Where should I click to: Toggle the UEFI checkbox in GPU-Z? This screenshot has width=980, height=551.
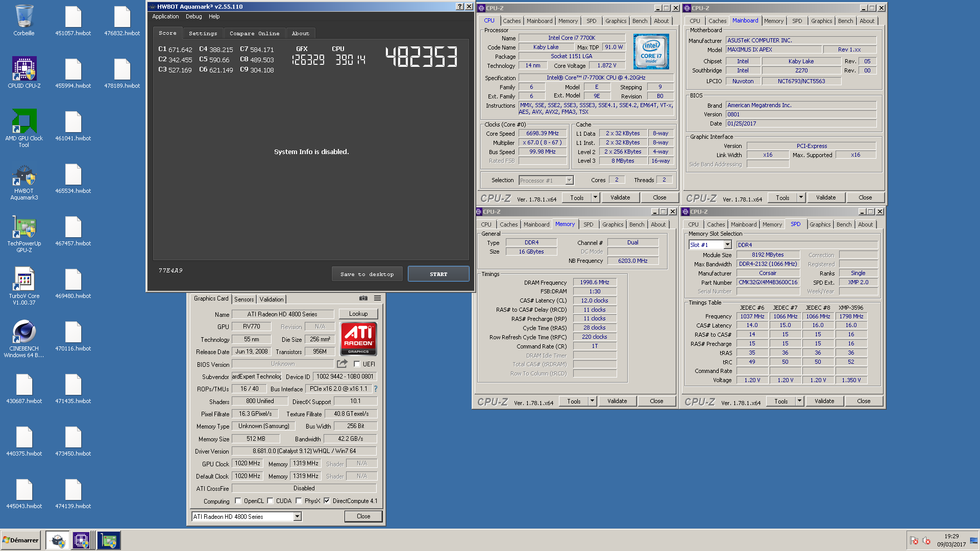coord(357,364)
